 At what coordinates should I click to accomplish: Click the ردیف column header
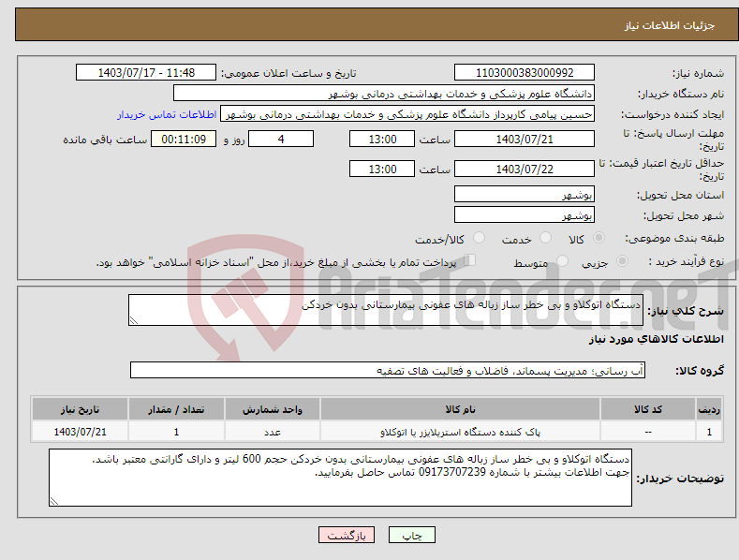pyautogui.click(x=709, y=409)
